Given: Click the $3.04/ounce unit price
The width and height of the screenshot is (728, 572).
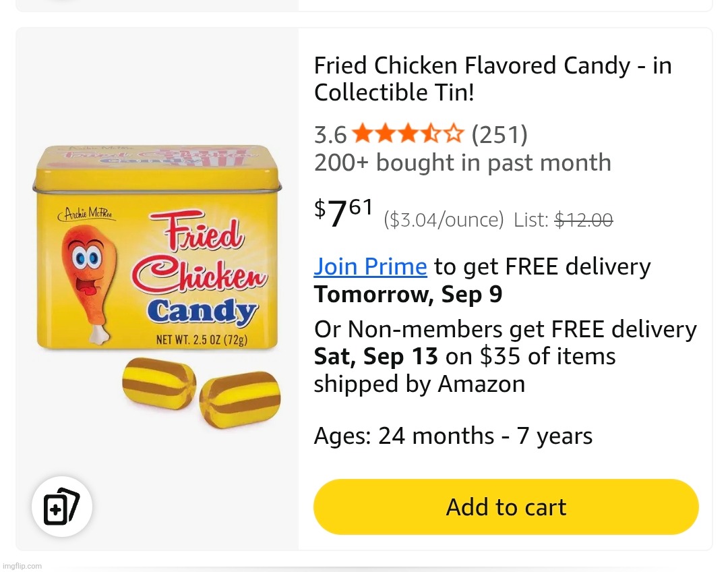Looking at the screenshot, I should [x=444, y=220].
